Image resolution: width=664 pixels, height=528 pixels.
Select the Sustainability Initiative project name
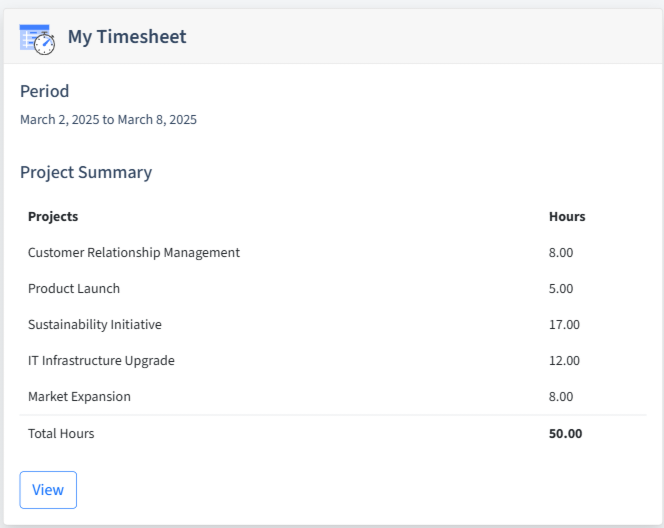(x=95, y=324)
